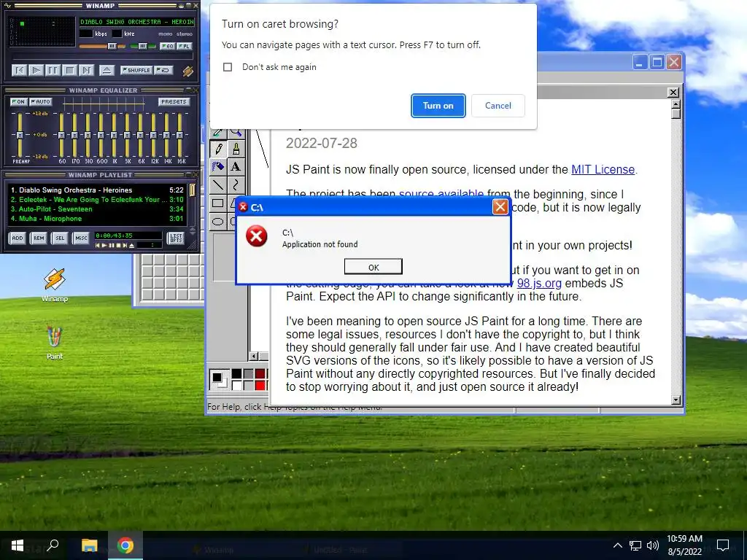Open Windows Start menu

(x=18, y=545)
